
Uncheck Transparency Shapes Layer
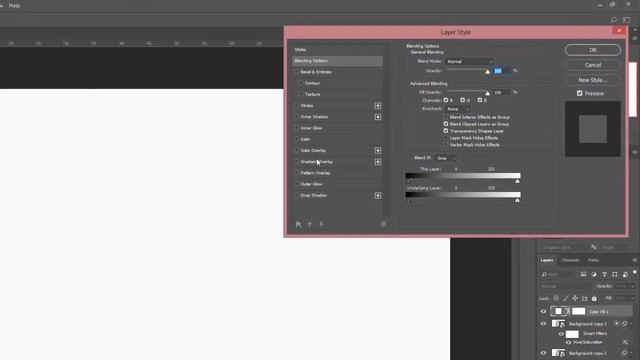[446, 131]
